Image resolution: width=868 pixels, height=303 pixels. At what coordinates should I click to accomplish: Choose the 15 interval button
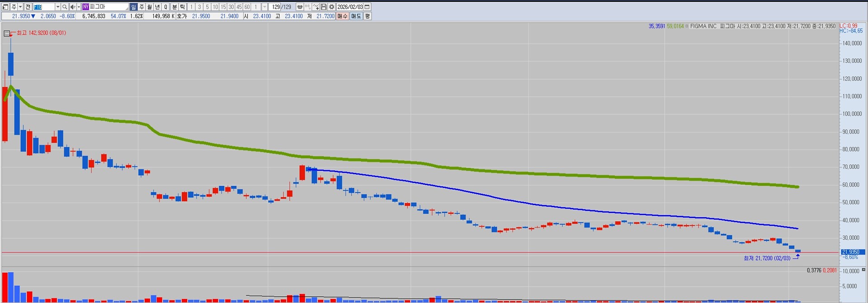coord(223,7)
